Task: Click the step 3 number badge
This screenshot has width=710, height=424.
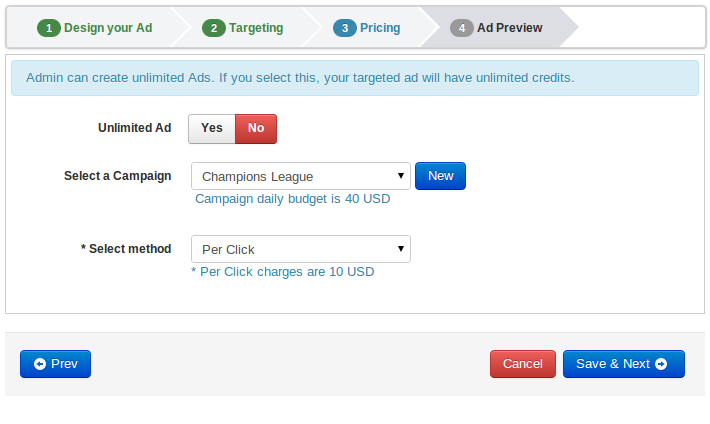Action: pyautogui.click(x=345, y=28)
